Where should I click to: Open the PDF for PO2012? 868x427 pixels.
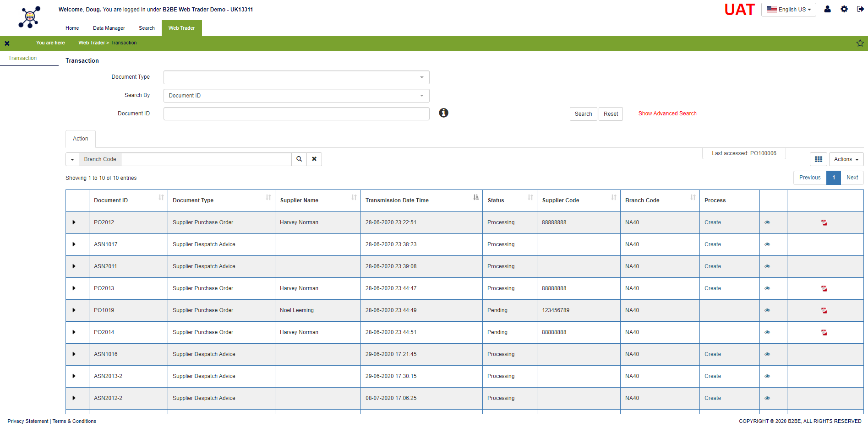[x=824, y=222]
